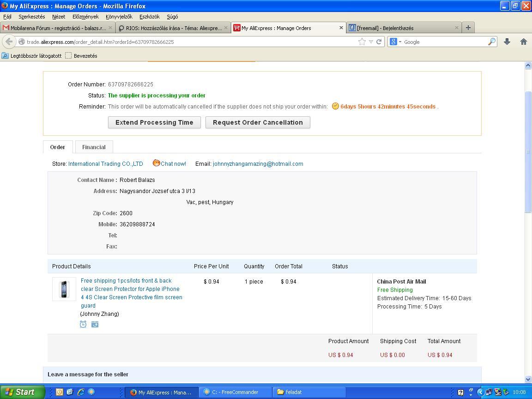
Task: Open the Nézet menu
Action: coord(59,17)
